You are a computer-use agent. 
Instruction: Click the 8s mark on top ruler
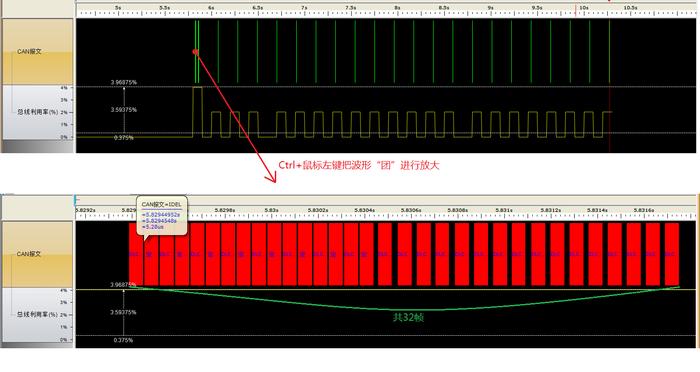click(x=397, y=8)
